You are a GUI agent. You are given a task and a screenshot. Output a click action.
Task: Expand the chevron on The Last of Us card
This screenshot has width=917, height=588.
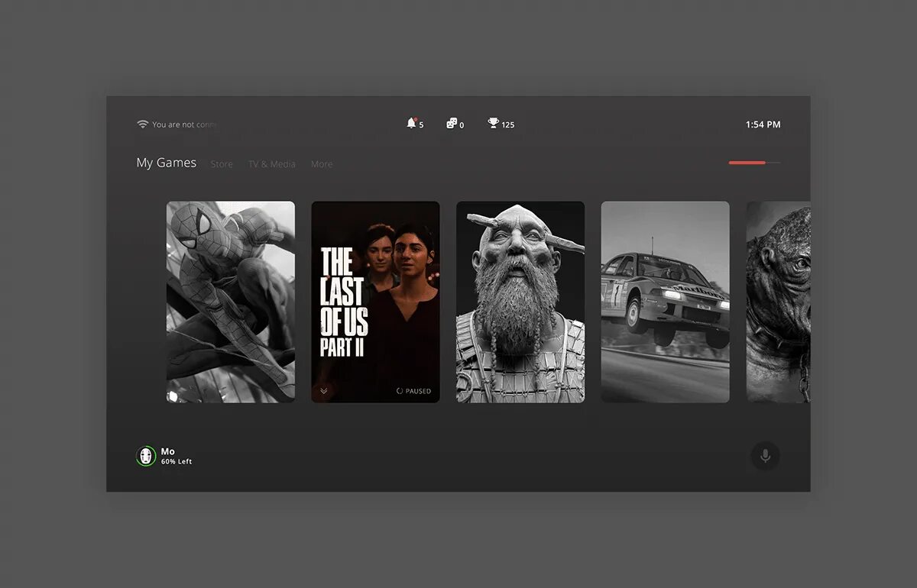tap(323, 391)
